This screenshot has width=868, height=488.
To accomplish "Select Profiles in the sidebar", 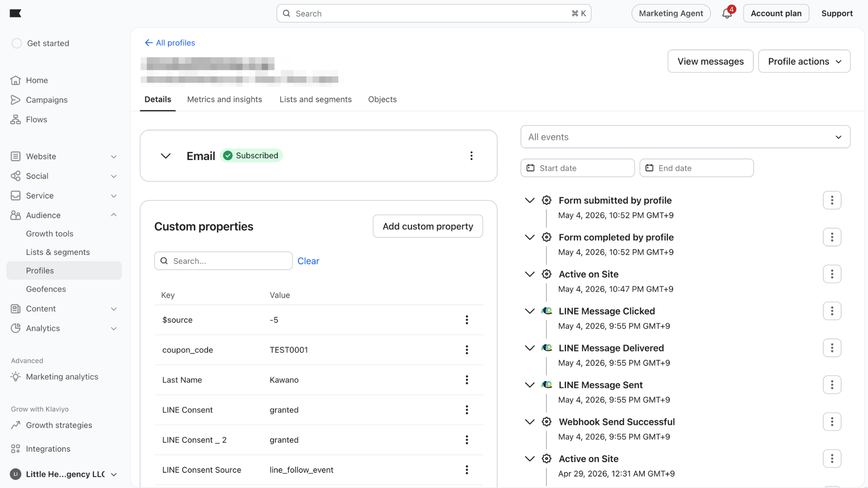I will 64,270.
